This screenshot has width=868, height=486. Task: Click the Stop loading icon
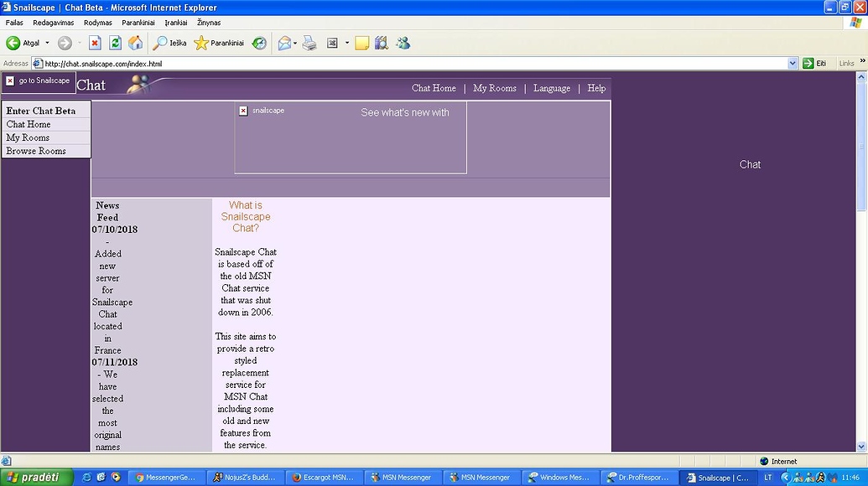click(x=95, y=43)
